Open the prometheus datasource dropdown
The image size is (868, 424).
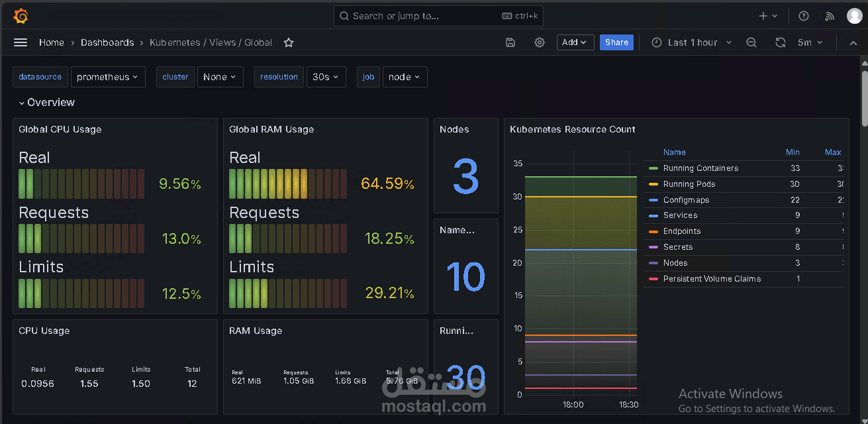click(x=108, y=76)
